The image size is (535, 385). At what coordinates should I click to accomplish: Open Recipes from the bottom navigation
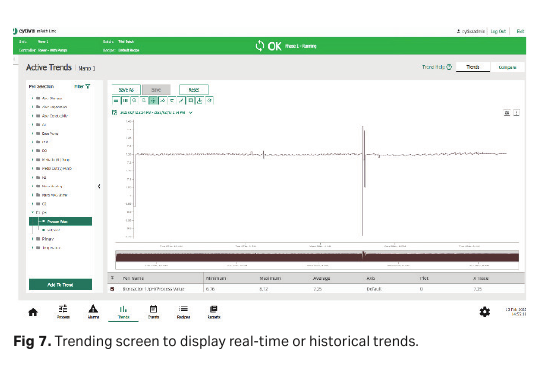click(183, 312)
